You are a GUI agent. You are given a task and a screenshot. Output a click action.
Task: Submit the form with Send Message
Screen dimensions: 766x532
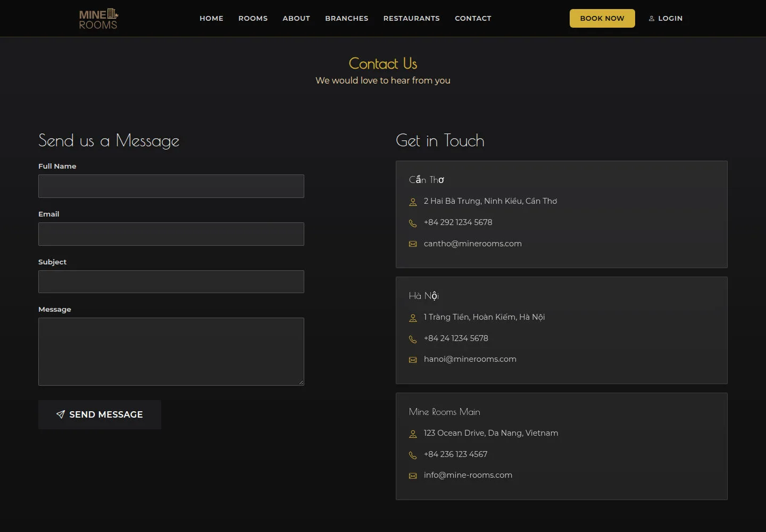click(x=99, y=414)
